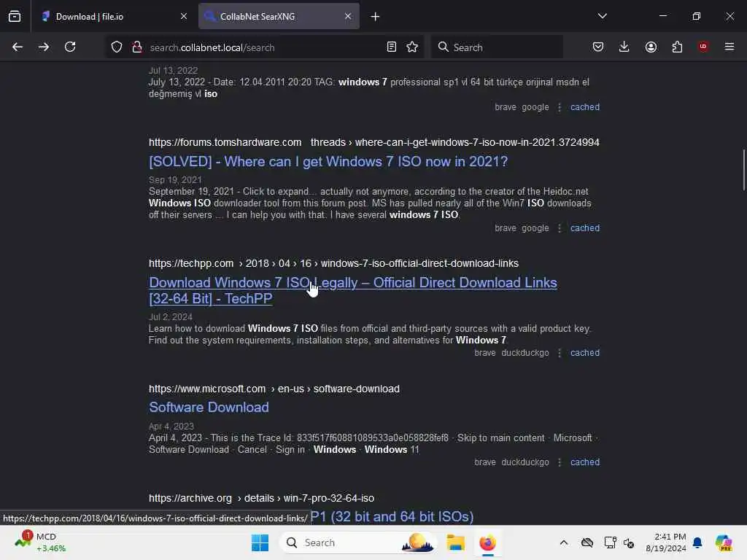Save page to Pocket

[x=598, y=47]
